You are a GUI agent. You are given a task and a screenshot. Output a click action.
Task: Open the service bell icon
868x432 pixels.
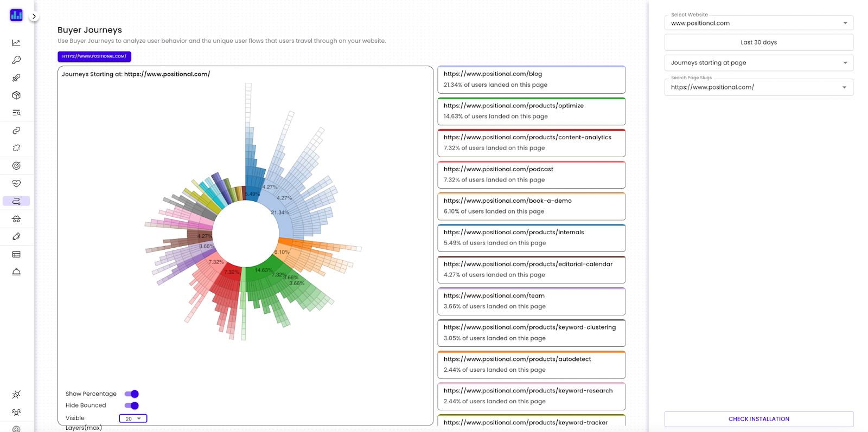16,272
